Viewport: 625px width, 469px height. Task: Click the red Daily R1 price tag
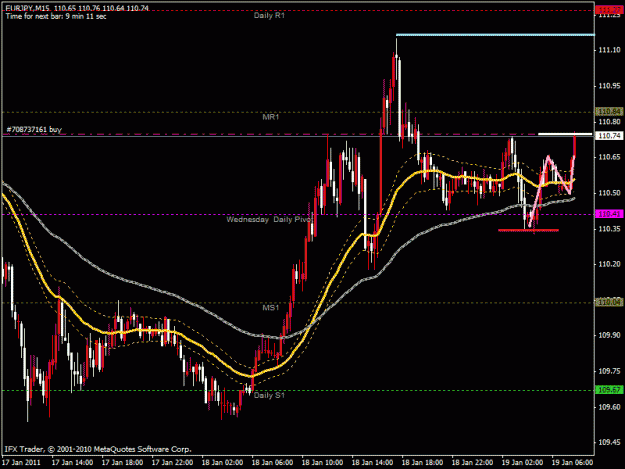[609, 10]
